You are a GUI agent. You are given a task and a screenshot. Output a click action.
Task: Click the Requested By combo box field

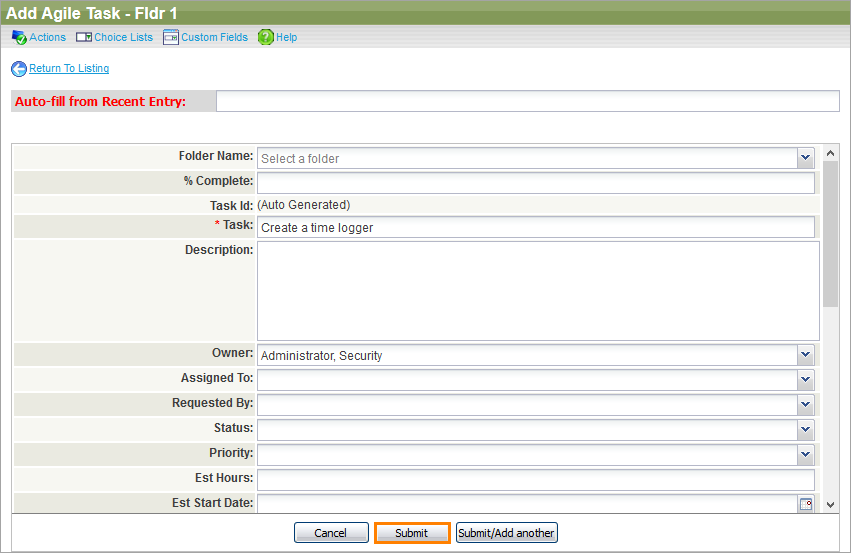point(528,405)
